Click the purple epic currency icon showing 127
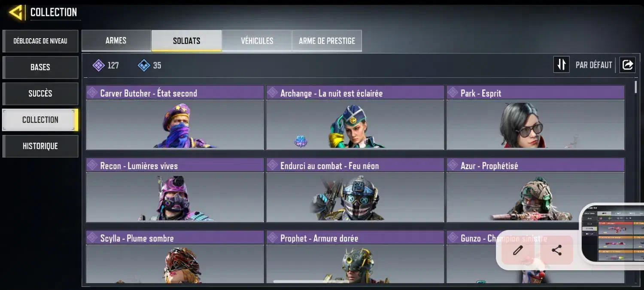 (x=99, y=65)
